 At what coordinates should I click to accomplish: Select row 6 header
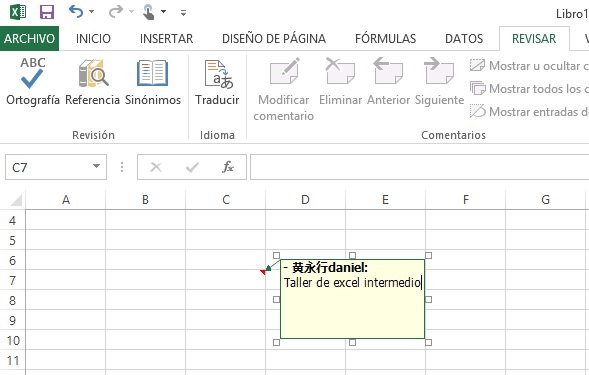tap(12, 260)
